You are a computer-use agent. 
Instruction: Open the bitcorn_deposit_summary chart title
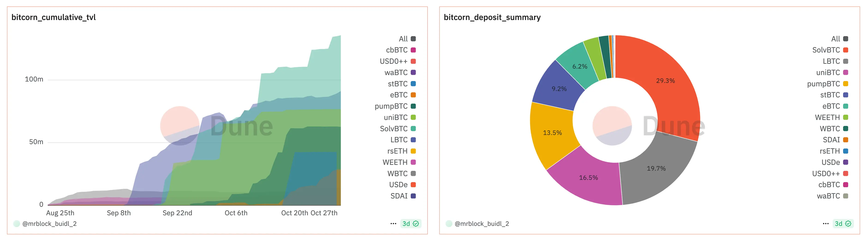[492, 17]
